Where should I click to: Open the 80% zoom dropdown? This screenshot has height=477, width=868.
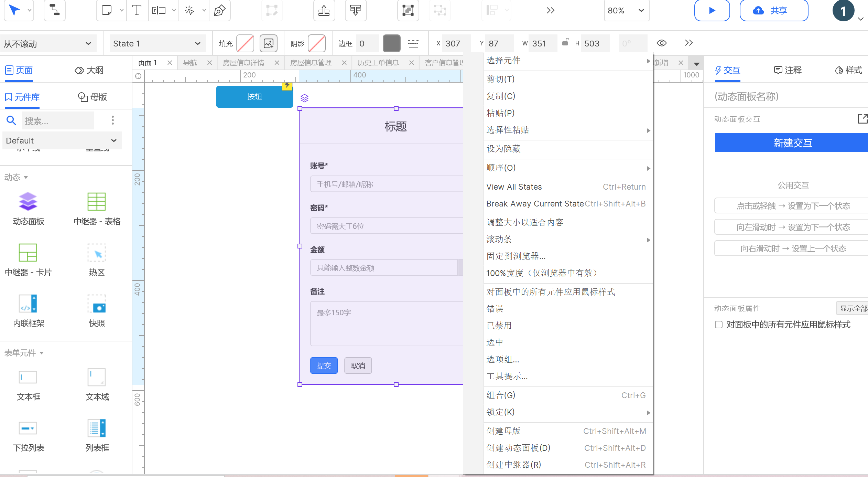click(626, 10)
